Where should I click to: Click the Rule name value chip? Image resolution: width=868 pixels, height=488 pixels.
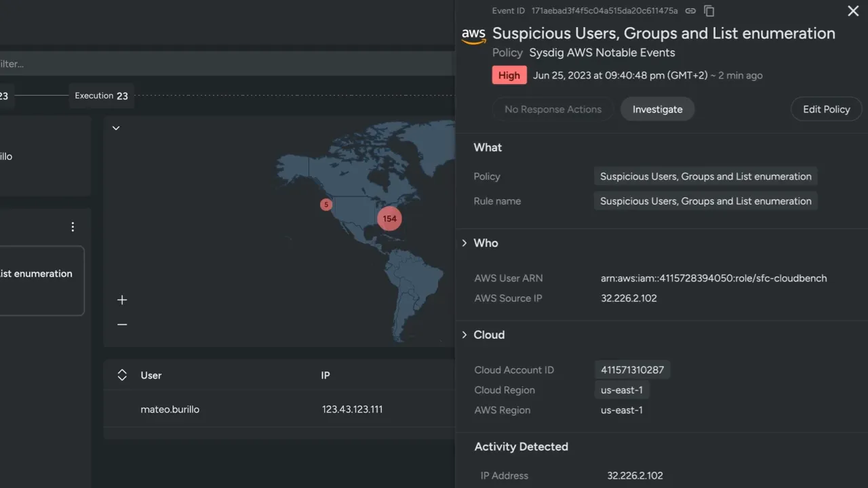tap(705, 201)
